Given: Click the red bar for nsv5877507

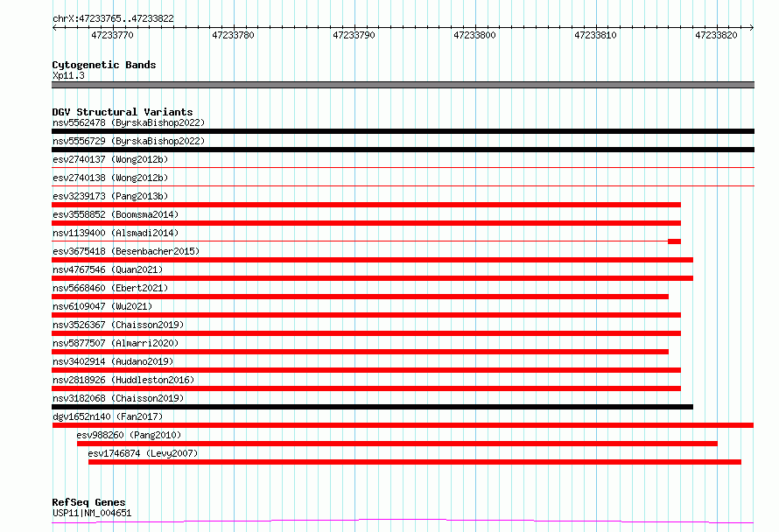Looking at the screenshot, I should [361, 352].
